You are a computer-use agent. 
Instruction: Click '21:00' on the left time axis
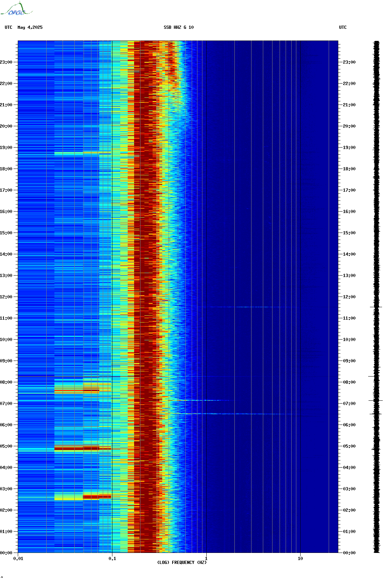6,105
